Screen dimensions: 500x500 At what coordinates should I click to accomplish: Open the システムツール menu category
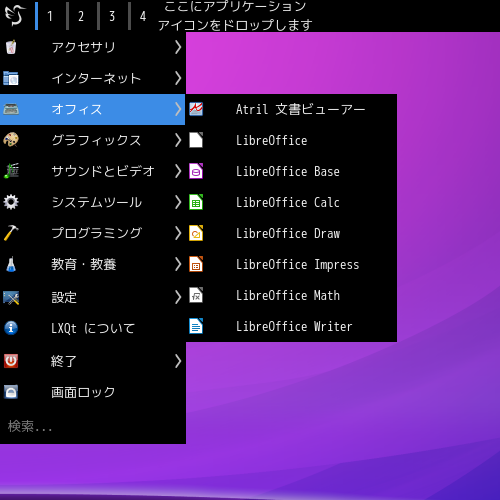point(92,202)
